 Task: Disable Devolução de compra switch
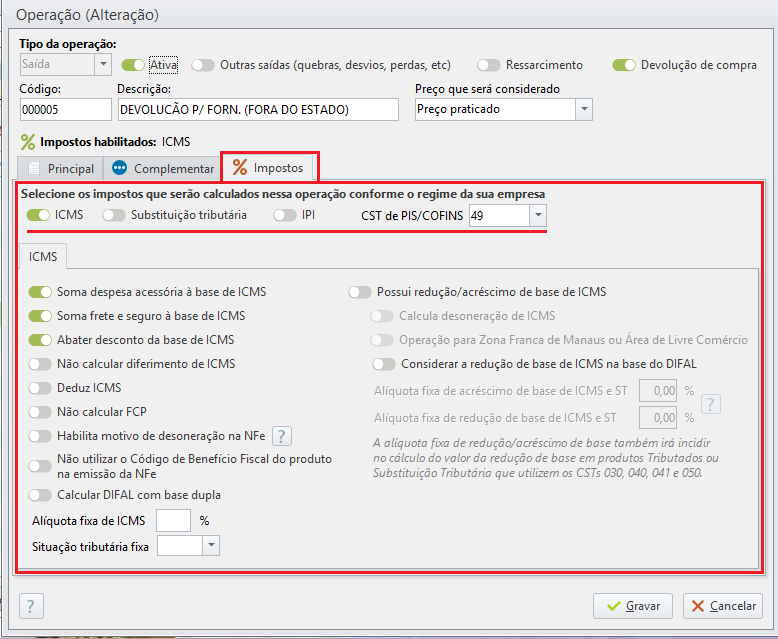[624, 65]
